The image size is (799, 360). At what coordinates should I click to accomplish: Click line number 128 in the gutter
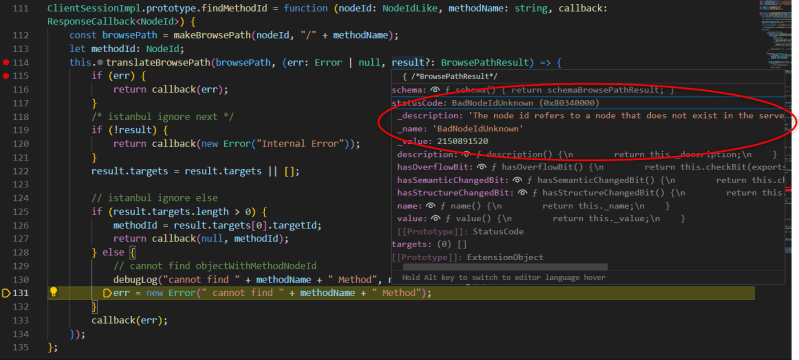click(x=21, y=252)
